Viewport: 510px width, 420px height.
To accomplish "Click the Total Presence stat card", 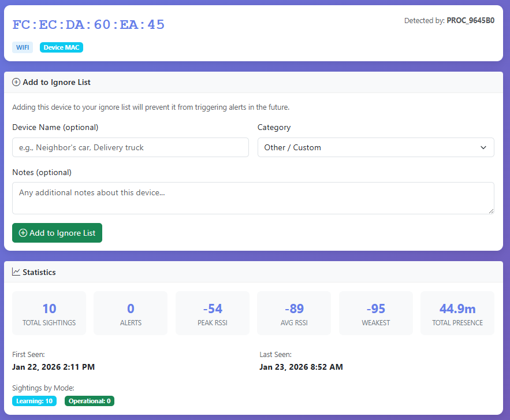I will [x=457, y=313].
